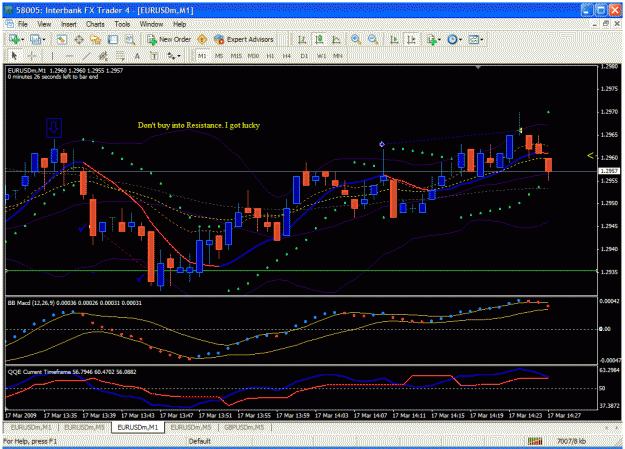Viewport: 625px width, 449px height.
Task: Open the New Chart tool
Action: click(x=14, y=39)
